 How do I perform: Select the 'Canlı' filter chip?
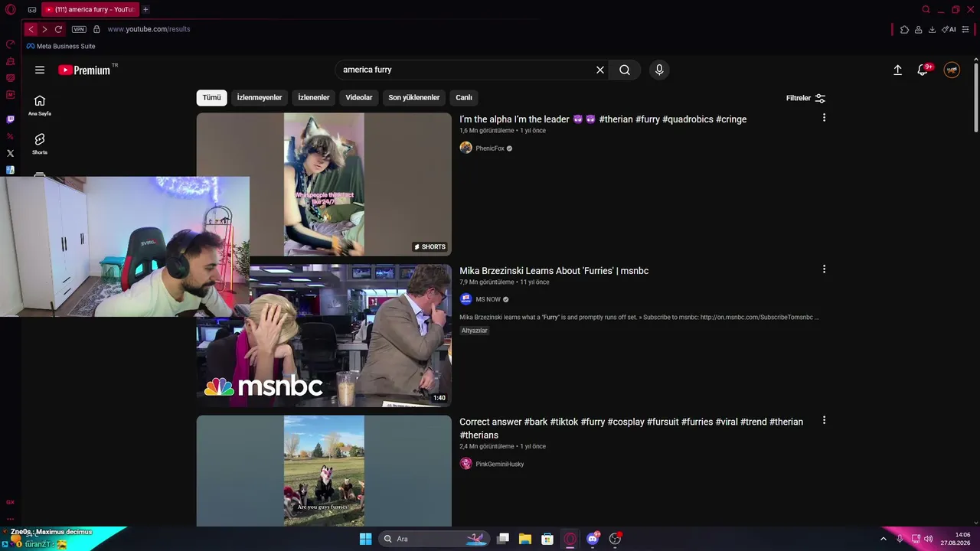pos(464,98)
